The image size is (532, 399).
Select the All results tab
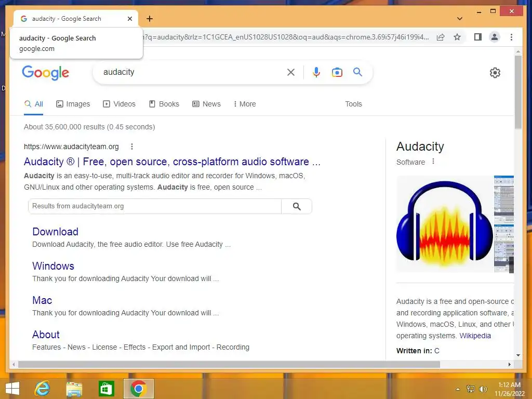pos(34,104)
